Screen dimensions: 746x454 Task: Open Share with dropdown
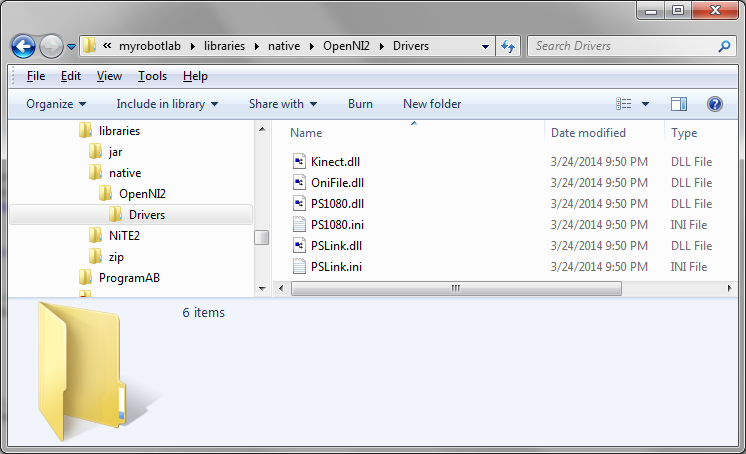point(283,104)
